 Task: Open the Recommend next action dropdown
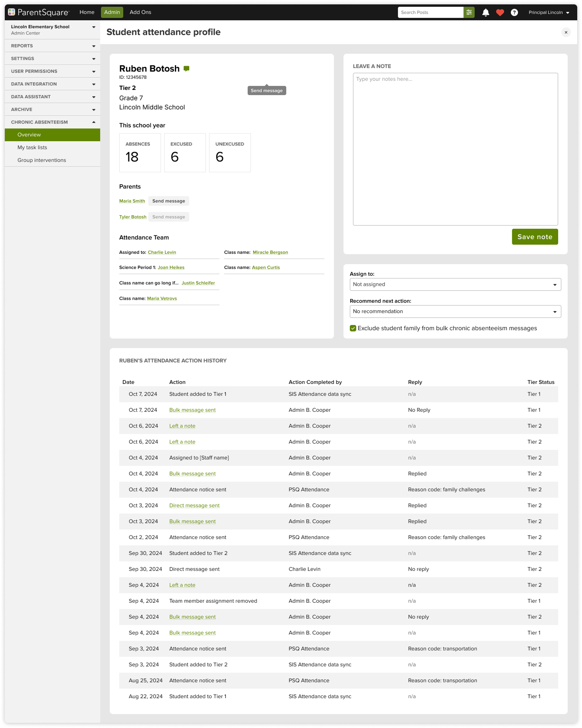click(x=455, y=311)
